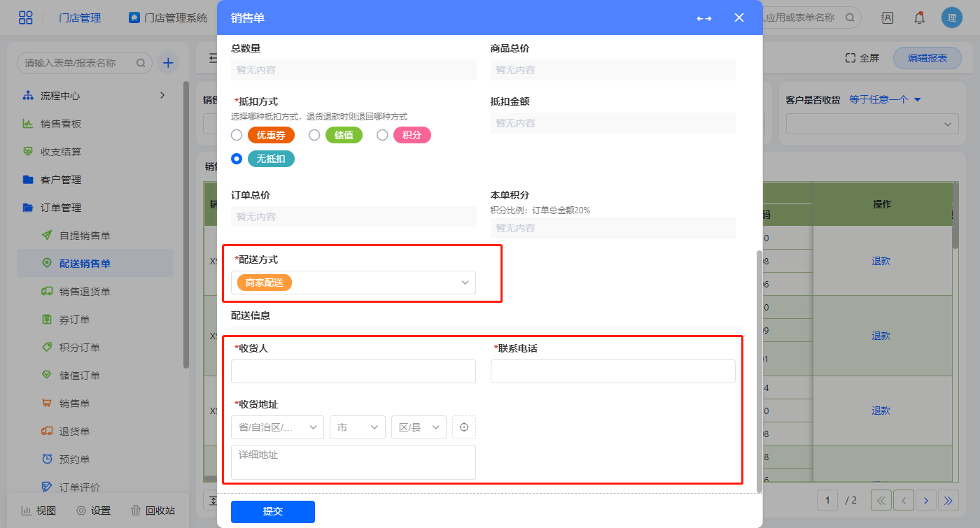Select the 积分 deduction radio button
Screen dimensions: 980x528
pos(382,135)
